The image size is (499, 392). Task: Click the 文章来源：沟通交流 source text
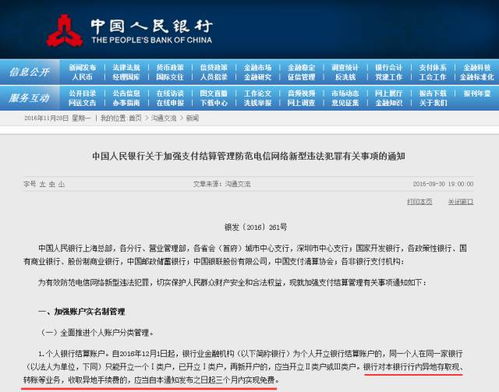tap(222, 184)
